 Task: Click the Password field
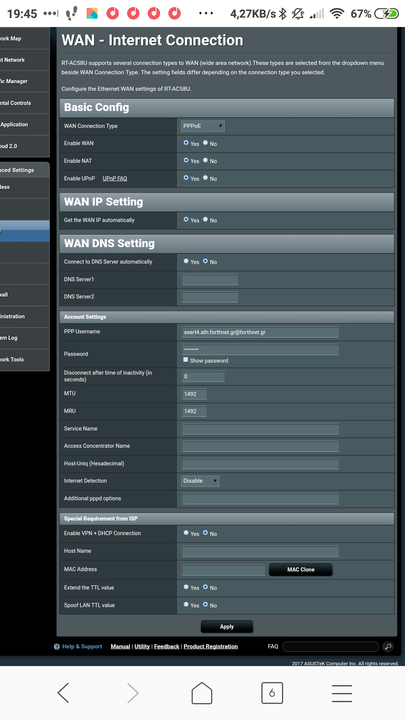pos(260,350)
